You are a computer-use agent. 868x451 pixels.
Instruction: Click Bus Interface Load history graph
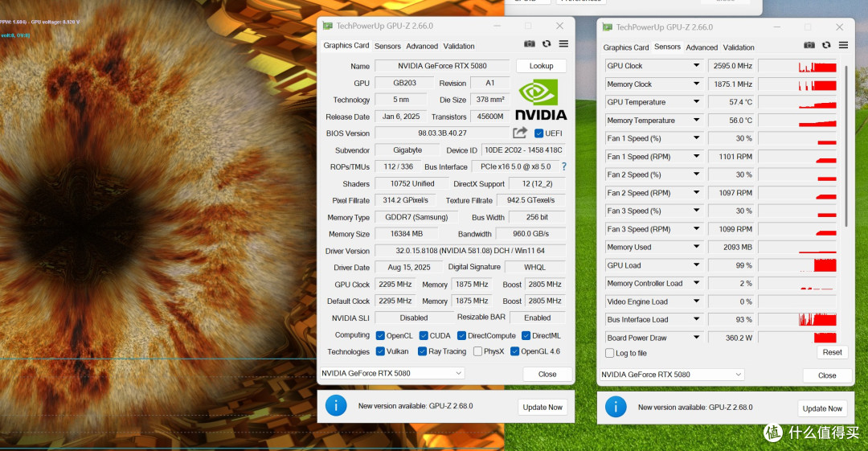pos(797,320)
